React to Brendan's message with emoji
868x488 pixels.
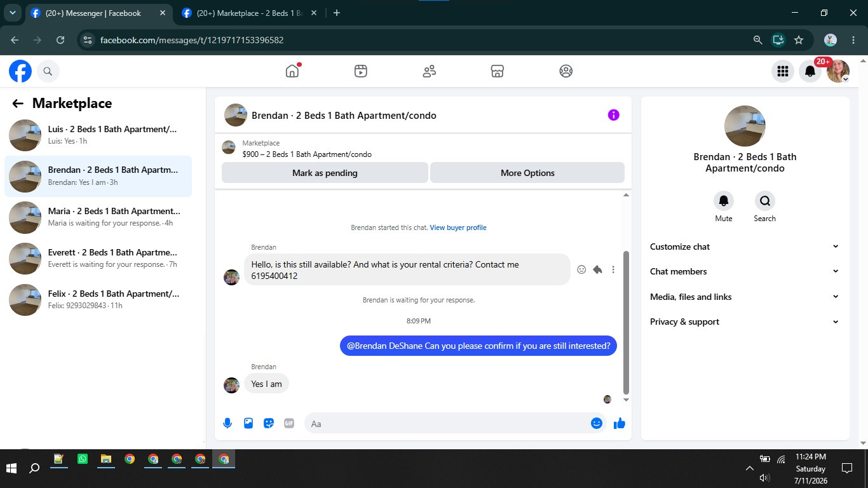click(581, 269)
